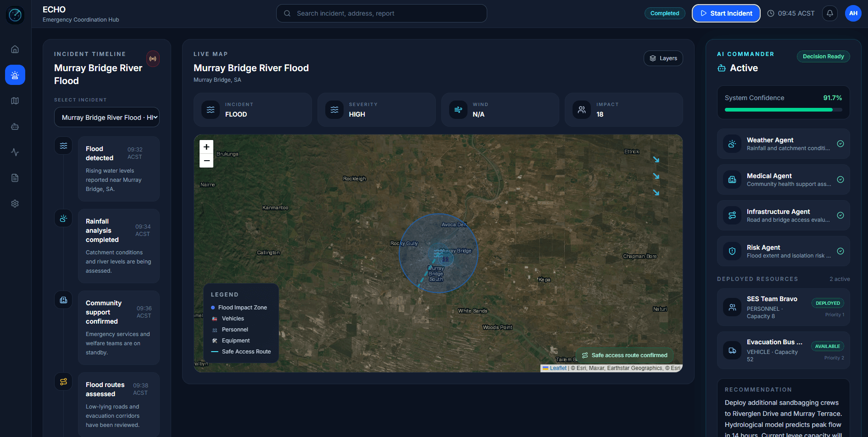Click the 91.7% confidence value

(833, 98)
